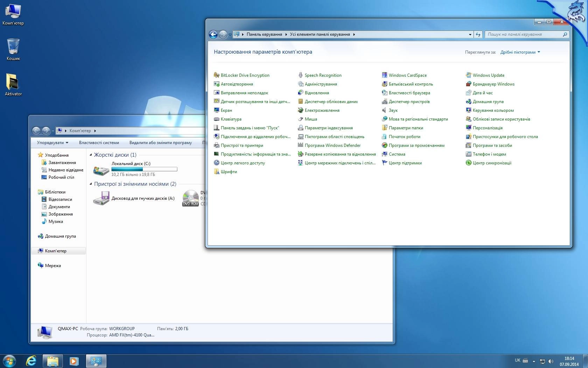Open the Програми та засоби link

tap(492, 145)
